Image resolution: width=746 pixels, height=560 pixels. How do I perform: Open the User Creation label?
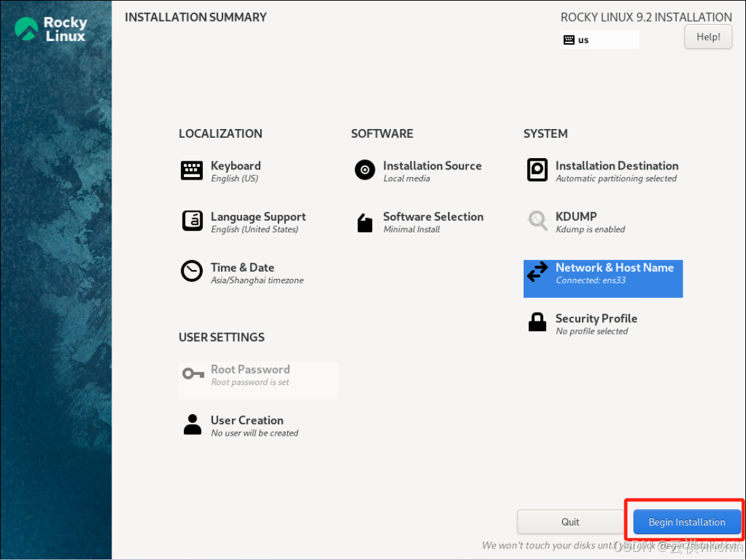tap(247, 420)
